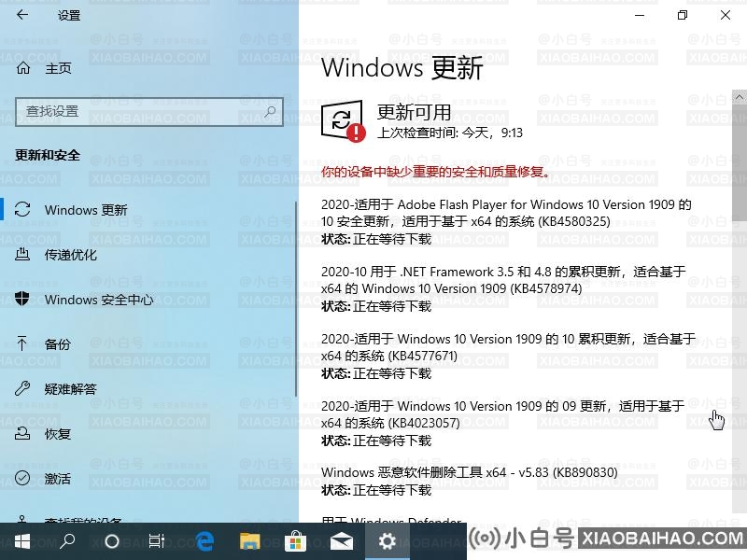Open 激活 activation settings
This screenshot has width=747, height=560.
pos(58,479)
